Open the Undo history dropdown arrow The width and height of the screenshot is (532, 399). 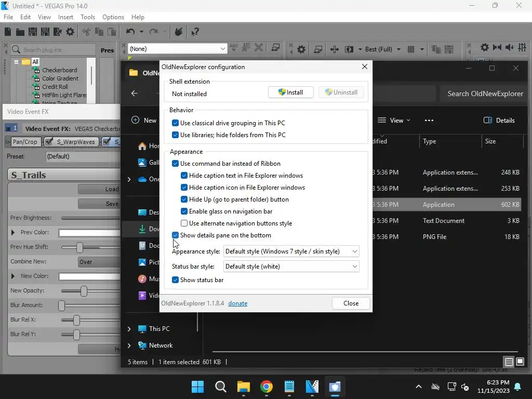(x=141, y=32)
